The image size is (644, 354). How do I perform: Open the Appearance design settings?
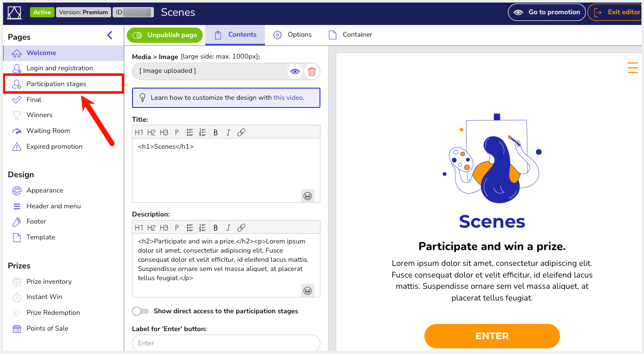[45, 190]
